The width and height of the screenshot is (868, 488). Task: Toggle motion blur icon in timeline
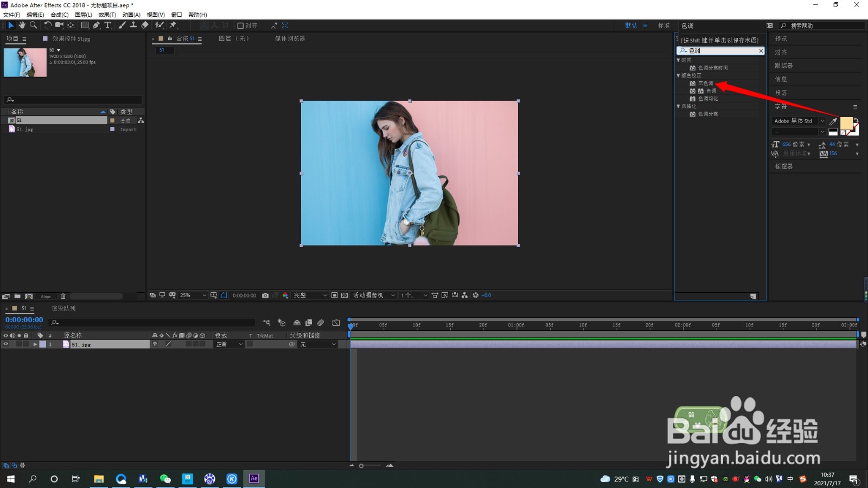click(x=321, y=323)
